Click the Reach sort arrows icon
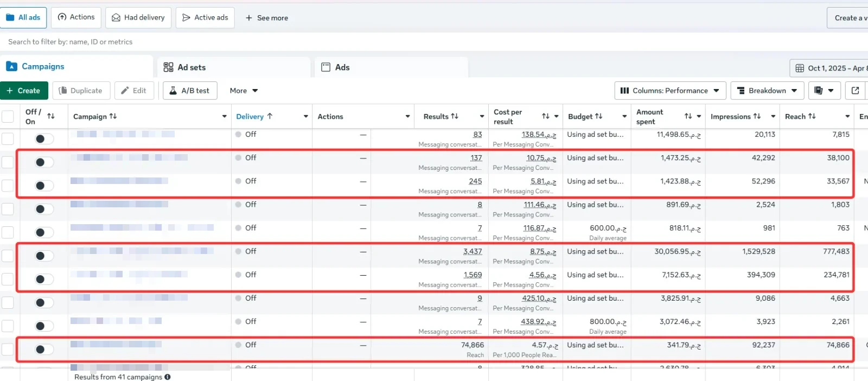868x381 pixels. [812, 116]
